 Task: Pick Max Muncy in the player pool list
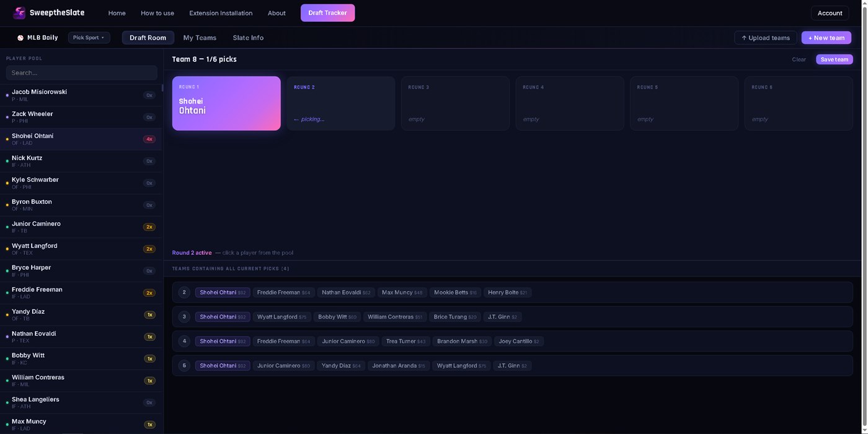81,424
